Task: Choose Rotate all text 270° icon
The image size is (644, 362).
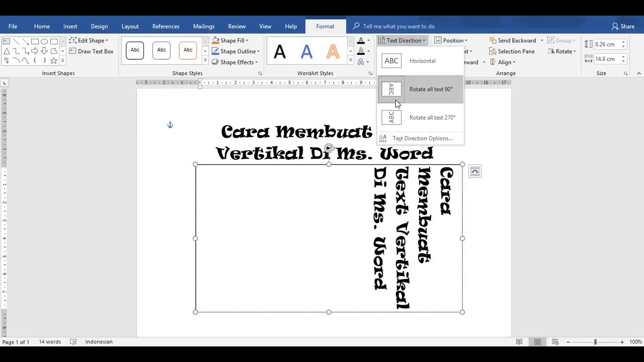Action: (x=391, y=117)
